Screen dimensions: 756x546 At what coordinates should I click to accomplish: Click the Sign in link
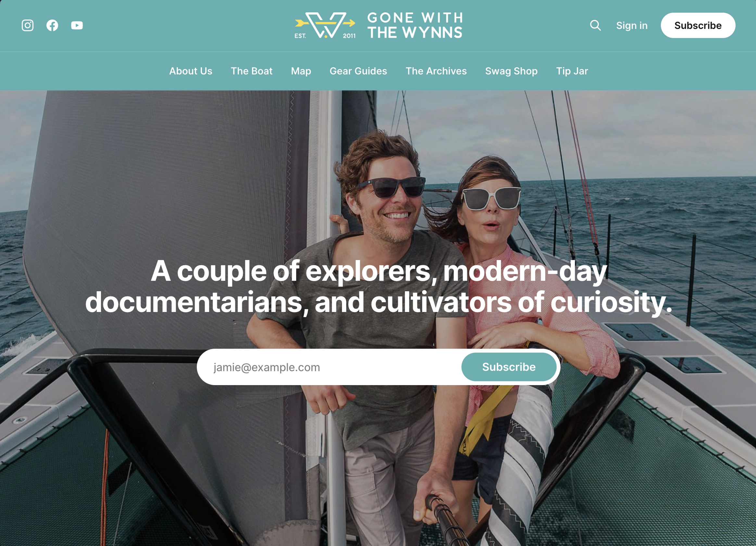[x=632, y=25]
